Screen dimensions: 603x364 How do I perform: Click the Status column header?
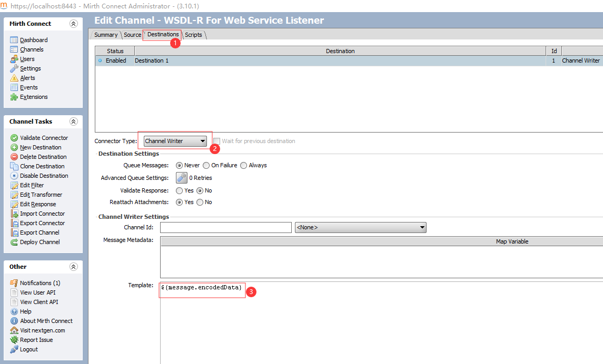click(x=115, y=51)
